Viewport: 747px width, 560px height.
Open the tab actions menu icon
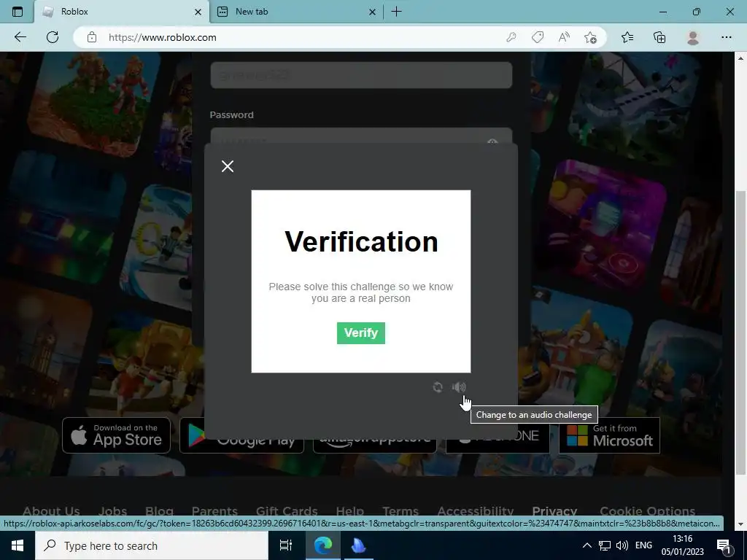pos(18,12)
